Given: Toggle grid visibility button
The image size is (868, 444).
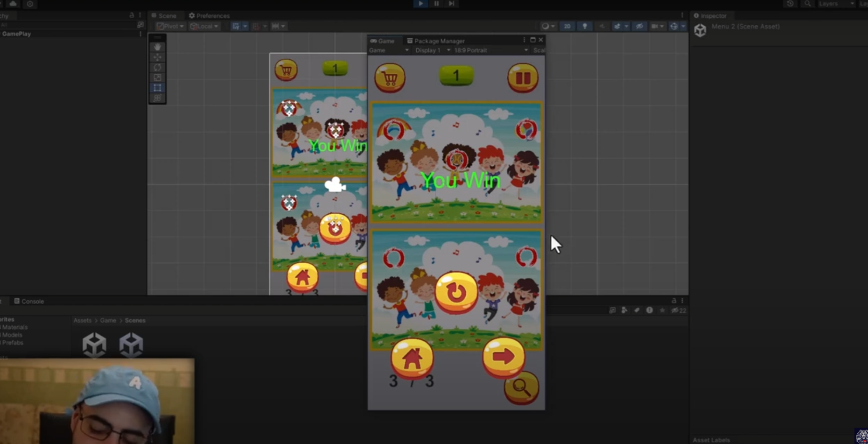Looking at the screenshot, I should pyautogui.click(x=236, y=26).
